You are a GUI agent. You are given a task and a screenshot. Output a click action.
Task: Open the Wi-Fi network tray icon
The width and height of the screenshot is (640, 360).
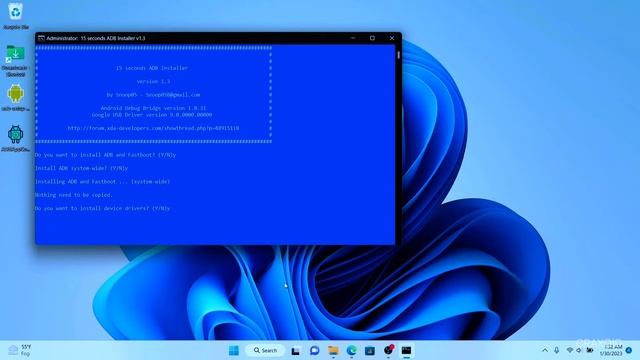(x=570, y=350)
